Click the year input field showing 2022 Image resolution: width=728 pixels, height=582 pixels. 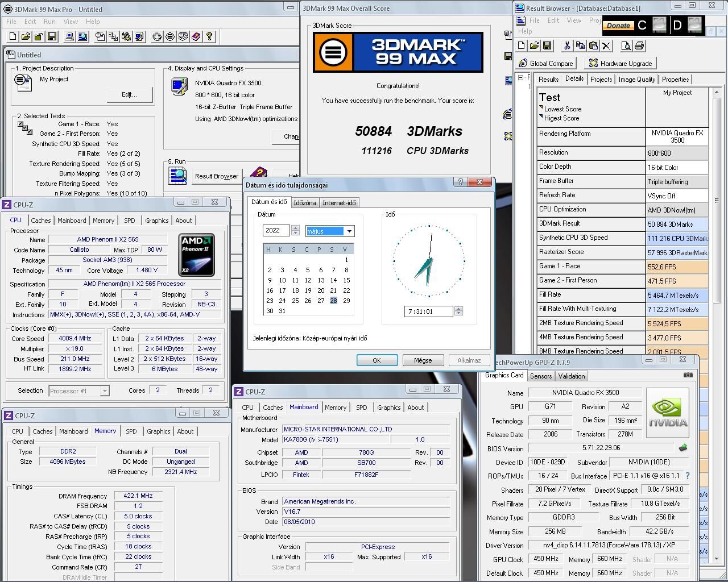click(276, 230)
